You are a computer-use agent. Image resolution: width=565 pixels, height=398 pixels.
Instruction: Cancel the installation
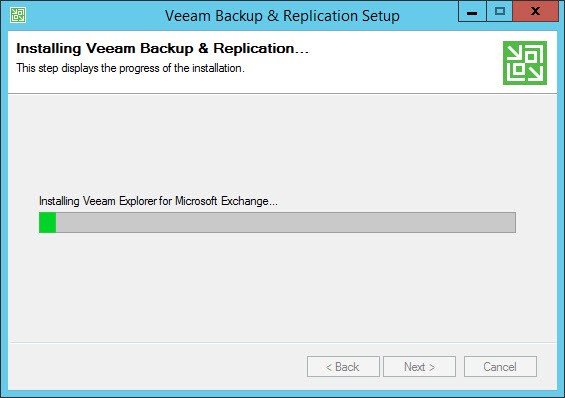(x=500, y=367)
